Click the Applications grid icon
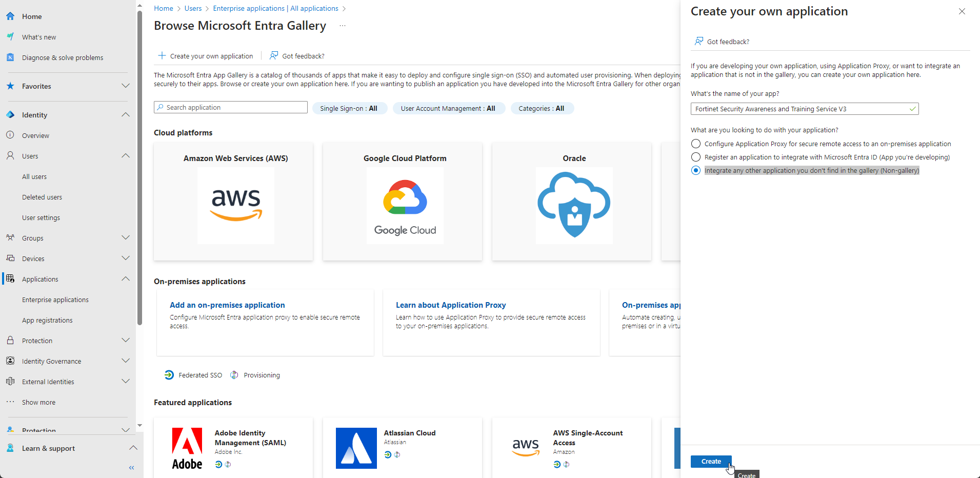Viewport: 980px width, 478px height. pyautogui.click(x=10, y=279)
